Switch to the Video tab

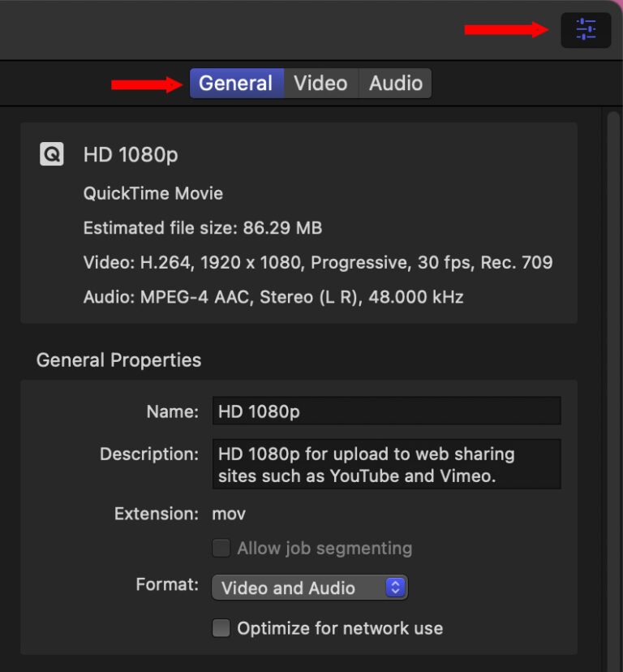pos(321,83)
